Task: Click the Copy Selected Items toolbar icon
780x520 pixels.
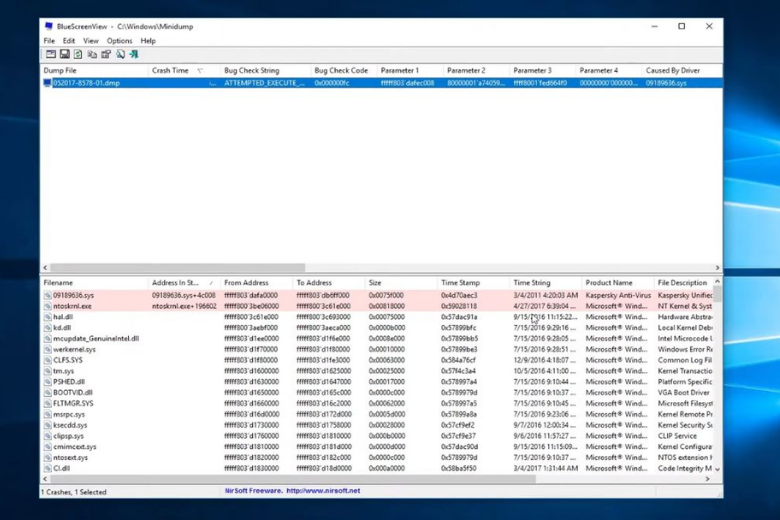Action: [92, 54]
